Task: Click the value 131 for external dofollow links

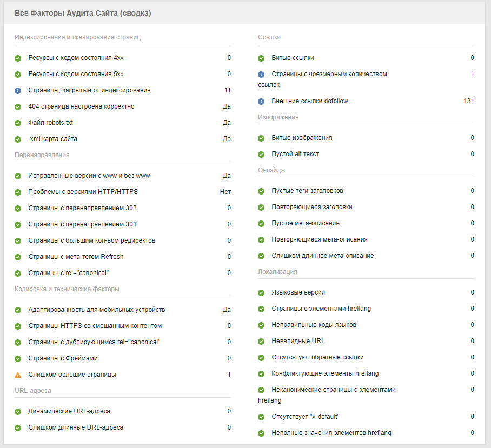Action: tap(468, 101)
